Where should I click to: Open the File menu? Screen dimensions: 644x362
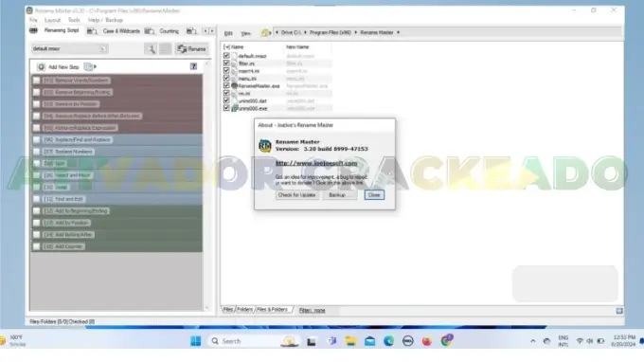tap(33, 20)
